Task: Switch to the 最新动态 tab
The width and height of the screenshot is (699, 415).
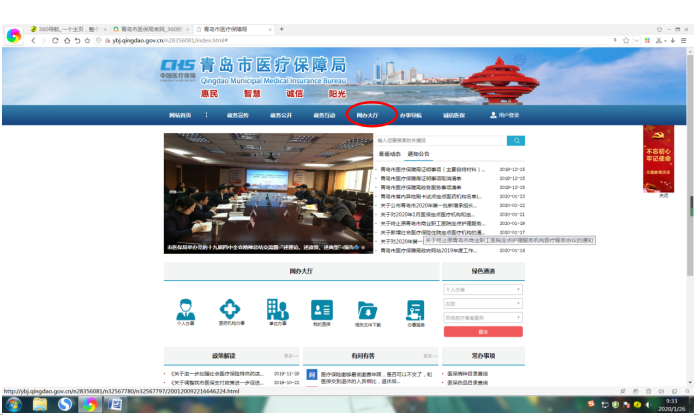Action: tap(389, 154)
